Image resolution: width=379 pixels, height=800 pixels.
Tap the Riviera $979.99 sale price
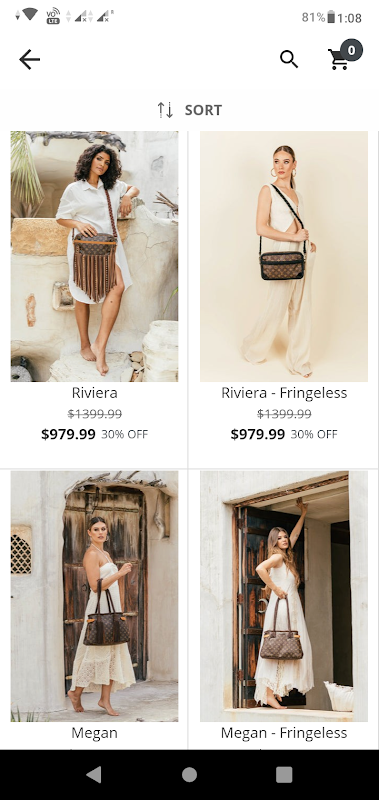(68, 434)
